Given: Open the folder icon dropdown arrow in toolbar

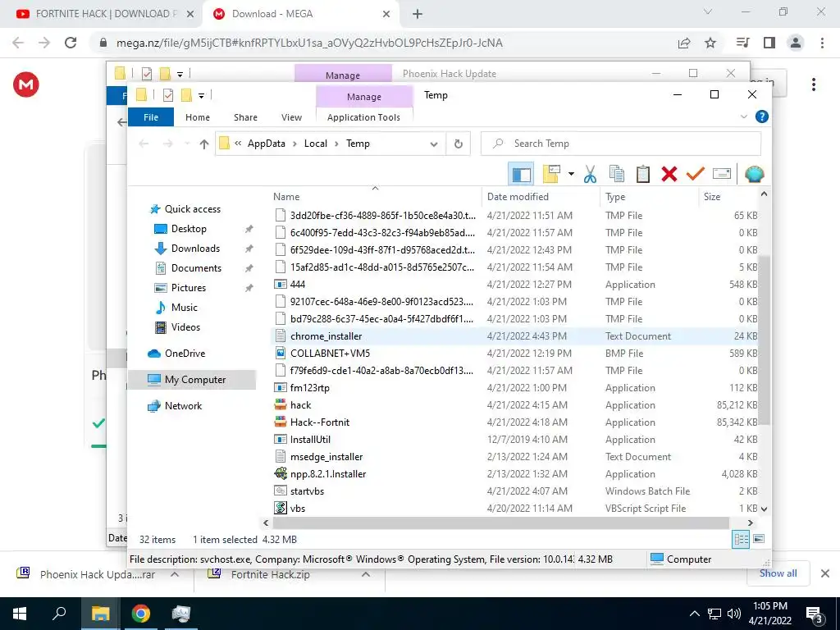Looking at the screenshot, I should point(571,174).
